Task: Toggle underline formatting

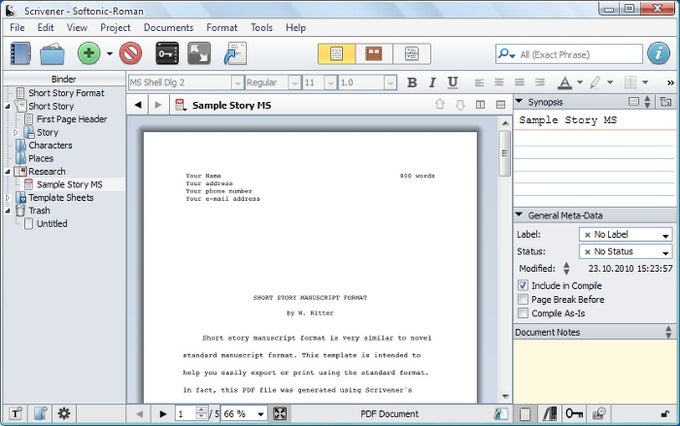Action: tap(453, 82)
